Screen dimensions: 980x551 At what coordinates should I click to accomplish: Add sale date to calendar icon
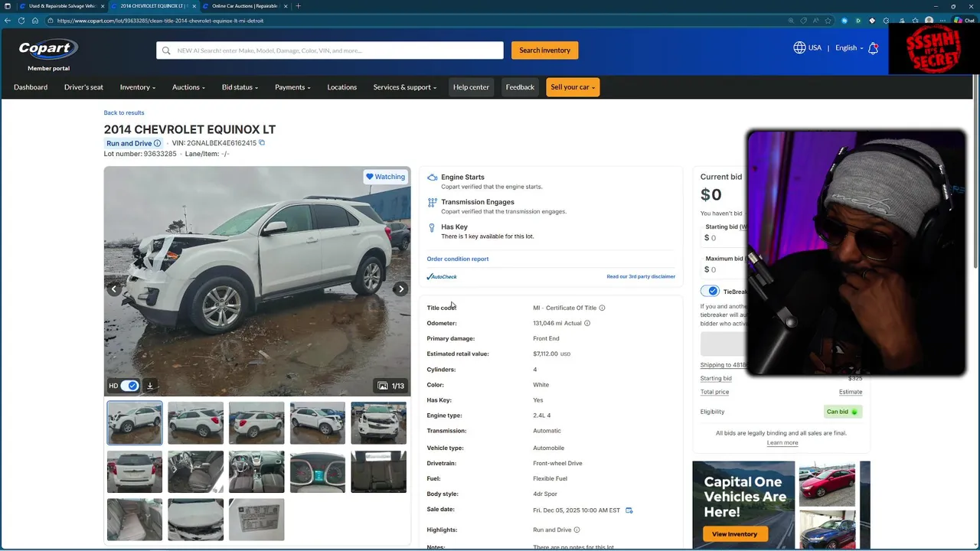point(629,510)
